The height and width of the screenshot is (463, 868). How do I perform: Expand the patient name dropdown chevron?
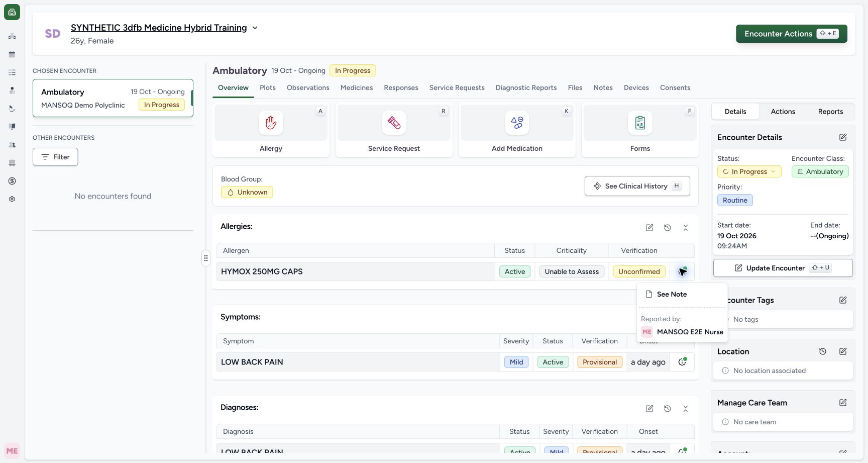pos(255,28)
